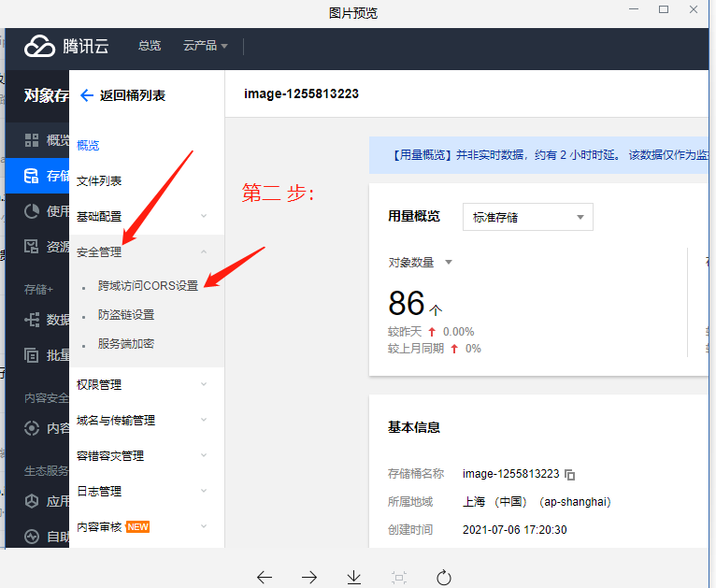Click next image arrow in preview toolbar
The height and width of the screenshot is (588, 716).
pyautogui.click(x=309, y=577)
